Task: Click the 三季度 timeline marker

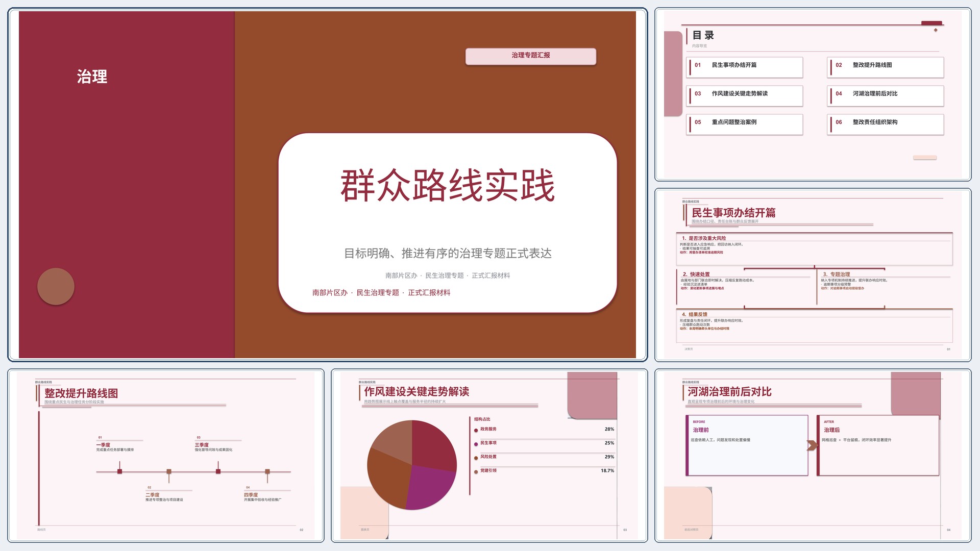Action: point(218,471)
